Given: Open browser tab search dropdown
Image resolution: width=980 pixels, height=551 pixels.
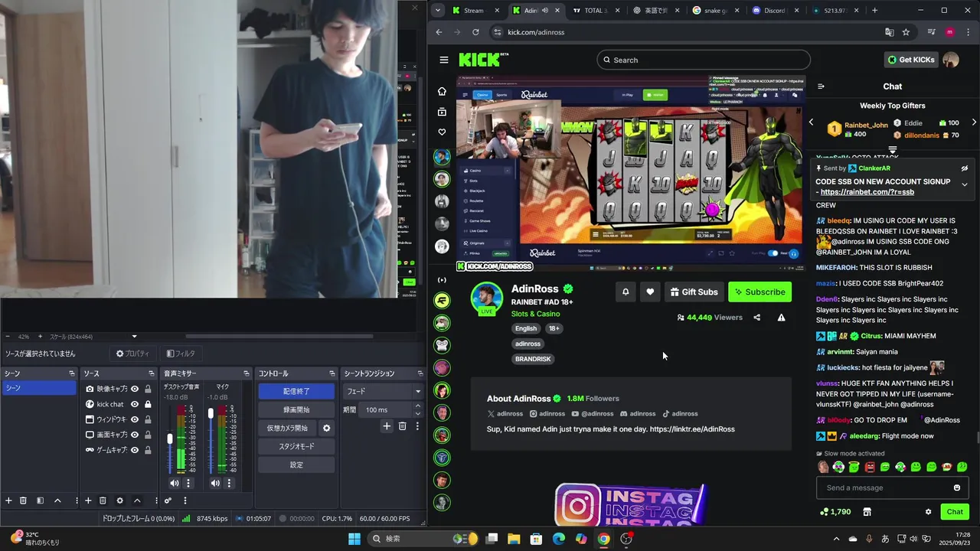Looking at the screenshot, I should tap(437, 11).
